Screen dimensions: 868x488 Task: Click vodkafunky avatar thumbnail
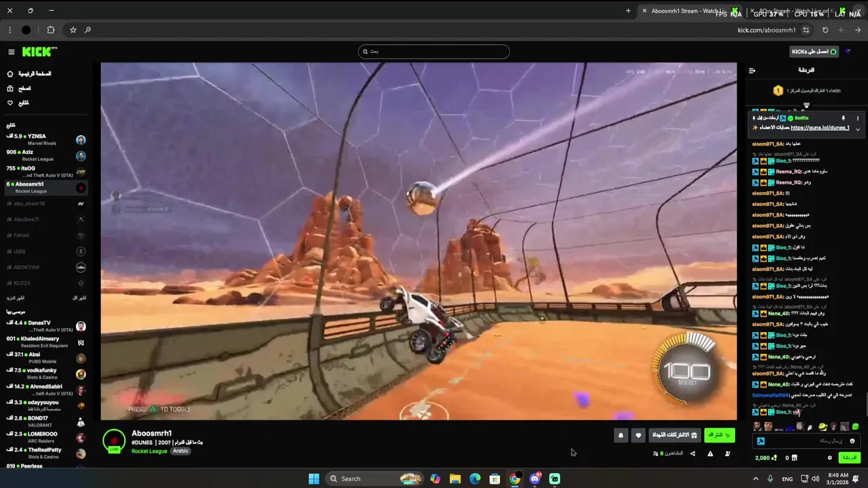(x=81, y=373)
